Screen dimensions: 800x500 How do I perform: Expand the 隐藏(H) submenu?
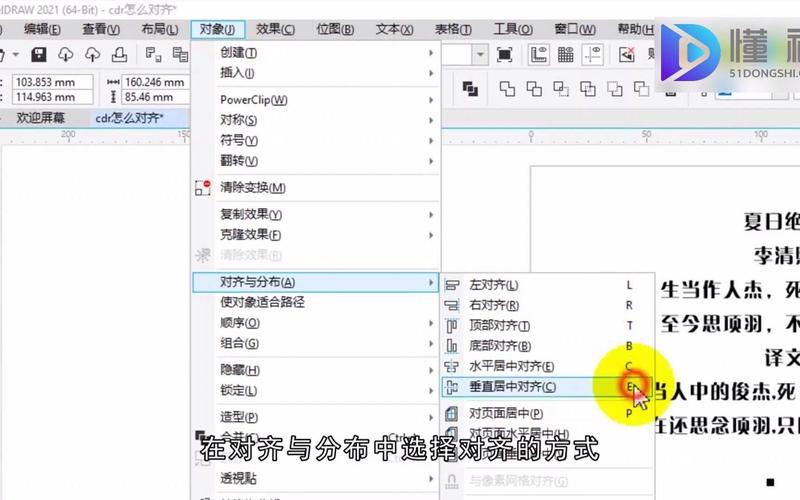316,370
